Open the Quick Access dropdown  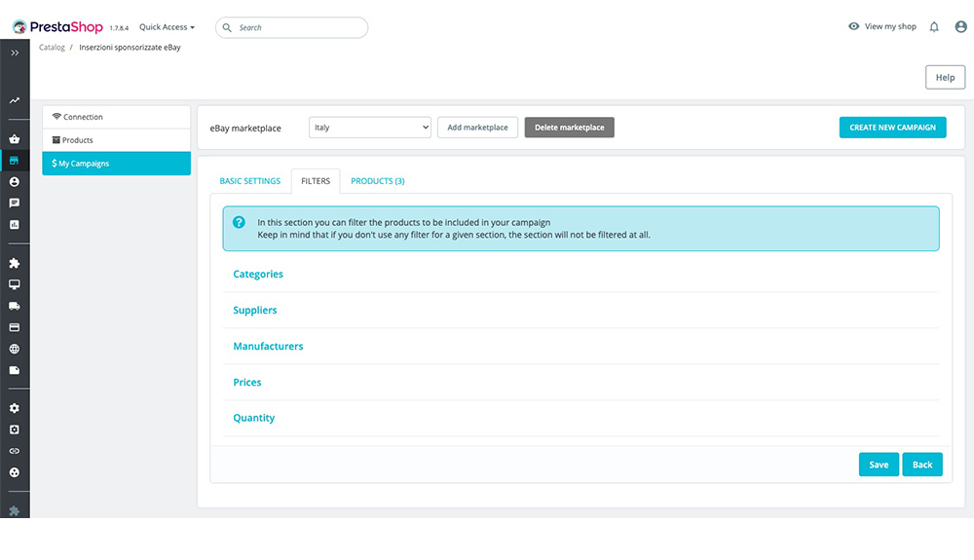point(168,27)
